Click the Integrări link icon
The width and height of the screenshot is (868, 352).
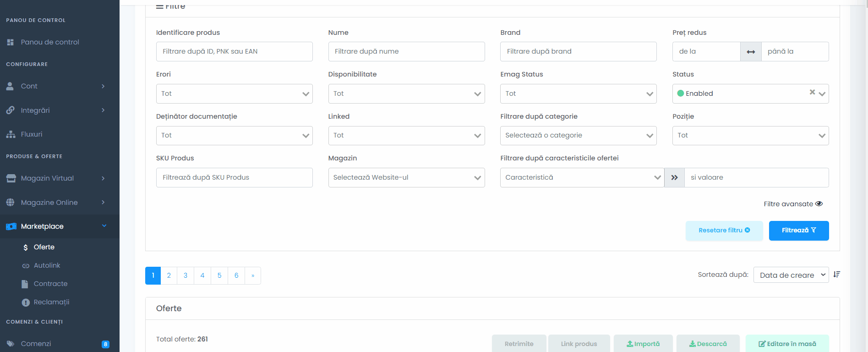coord(10,110)
